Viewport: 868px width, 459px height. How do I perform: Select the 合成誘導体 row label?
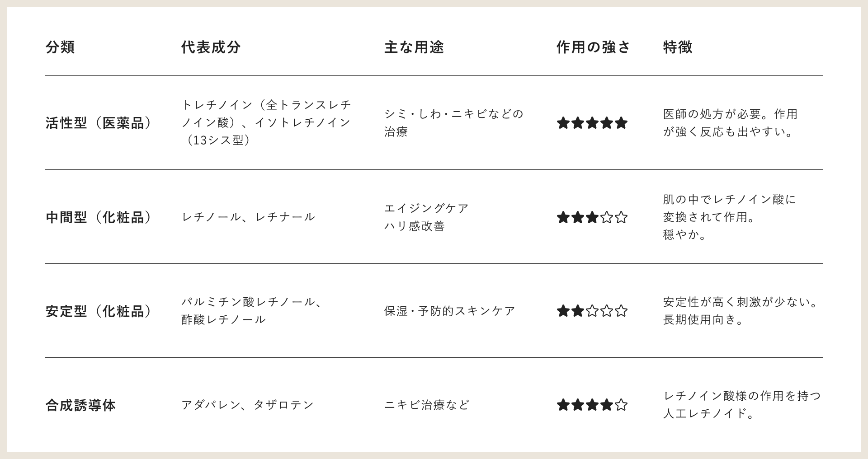coord(80,405)
